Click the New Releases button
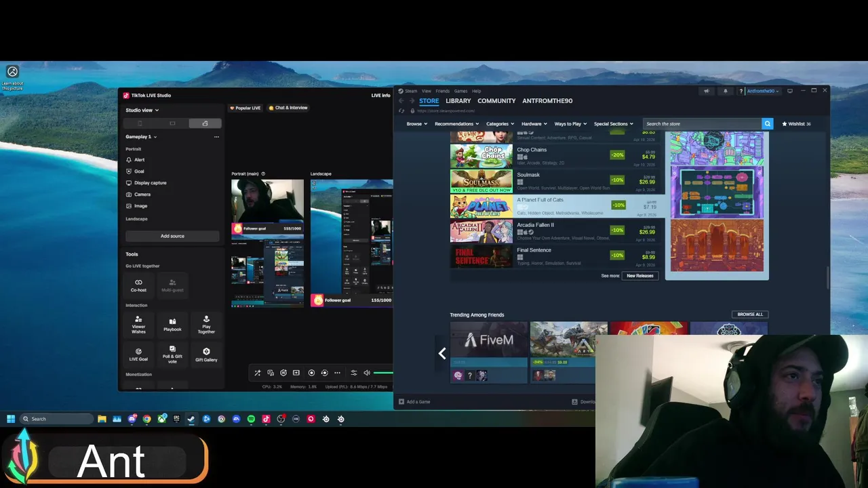868x488 pixels. (x=640, y=276)
